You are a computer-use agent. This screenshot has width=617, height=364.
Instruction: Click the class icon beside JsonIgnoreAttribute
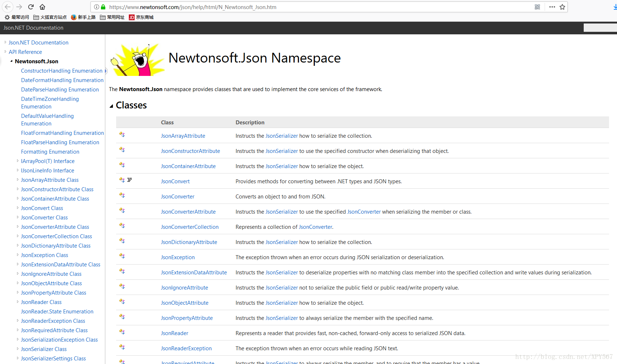122,286
